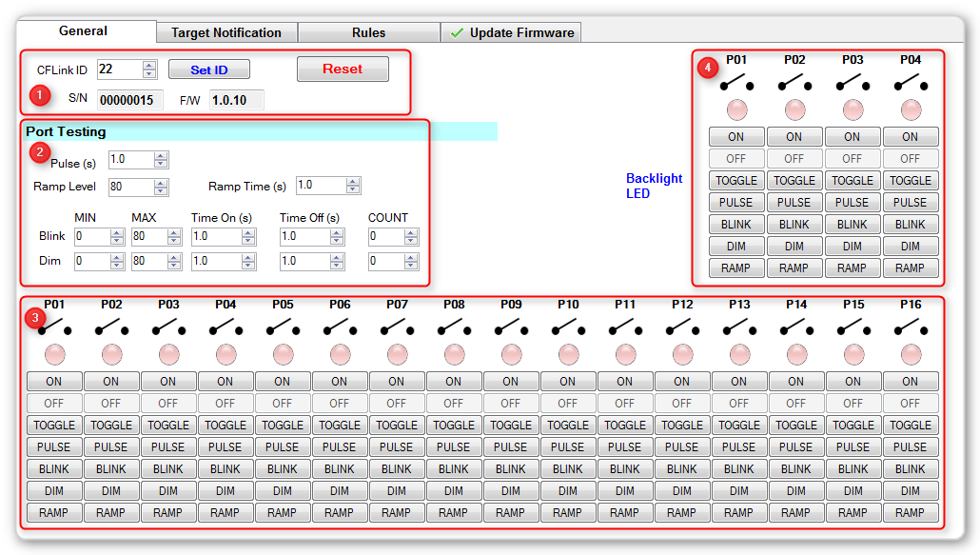Increase CFLink ID with the up arrow
Viewport: 980px width, 555px height.
point(149,65)
